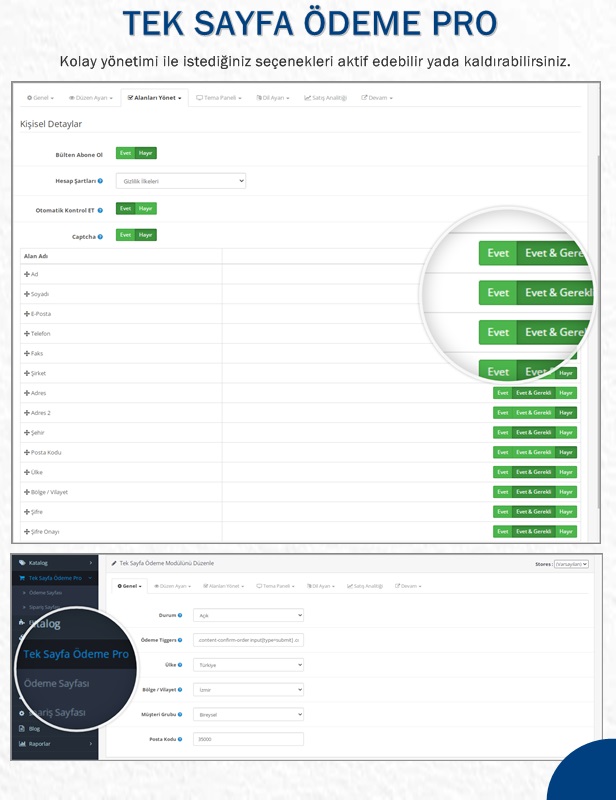Click the move icon next to E-Posta
This screenshot has width=616, height=800.
[x=27, y=314]
